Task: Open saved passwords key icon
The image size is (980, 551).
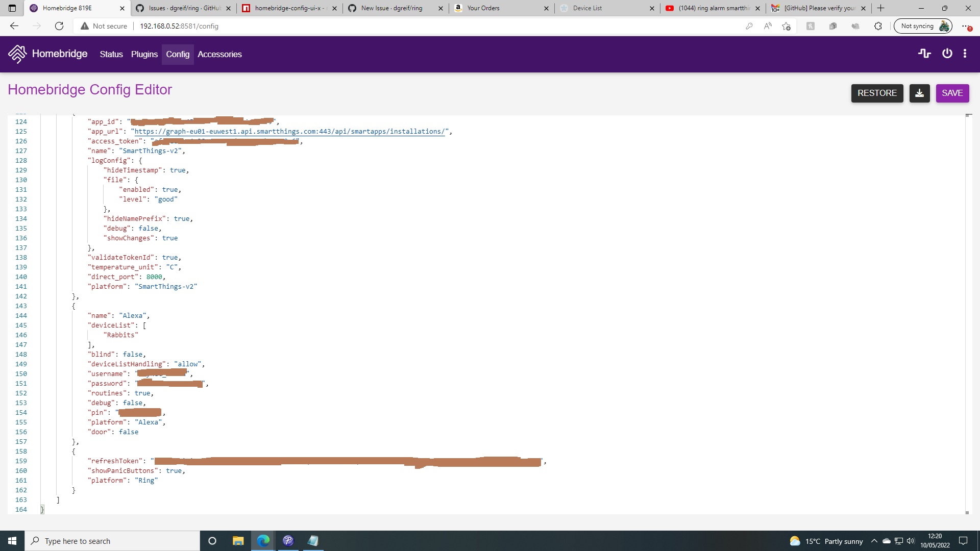Action: pos(749,26)
